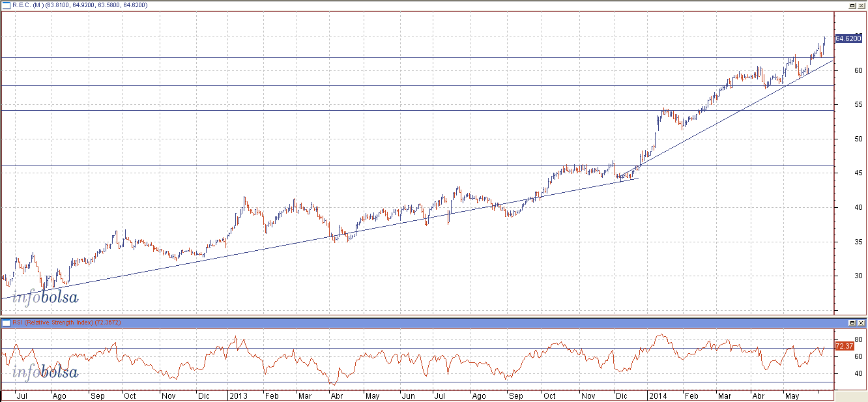Click the 80 level on the RSI axis
868x402 pixels.
coord(859,339)
